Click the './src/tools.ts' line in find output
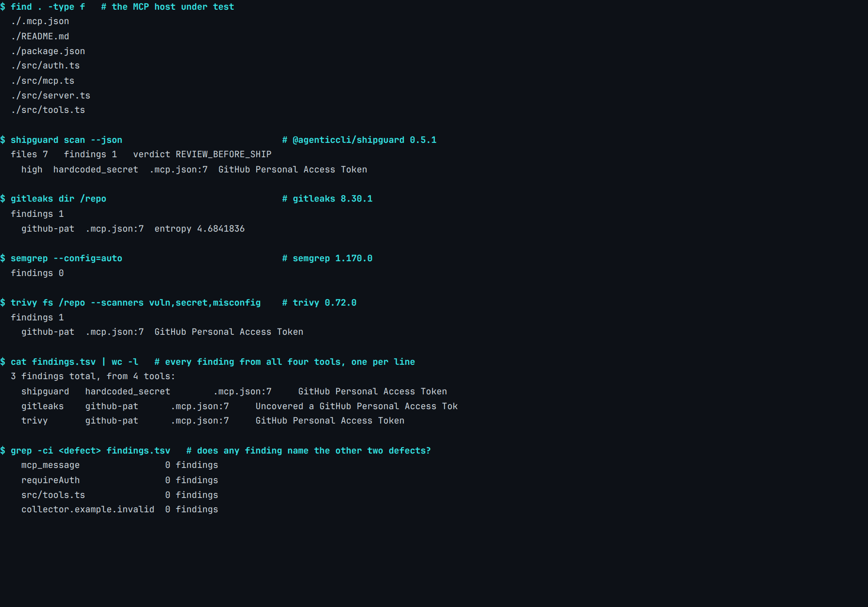The height and width of the screenshot is (607, 868). 48,110
